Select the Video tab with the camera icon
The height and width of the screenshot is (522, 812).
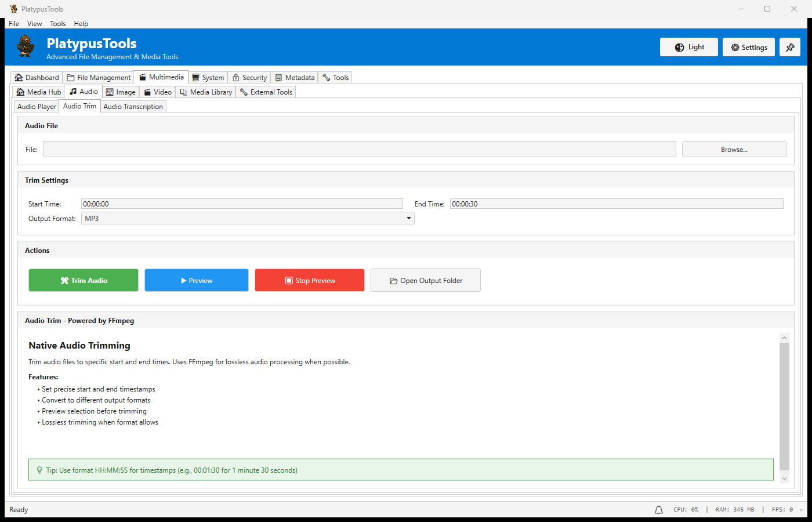coord(158,92)
